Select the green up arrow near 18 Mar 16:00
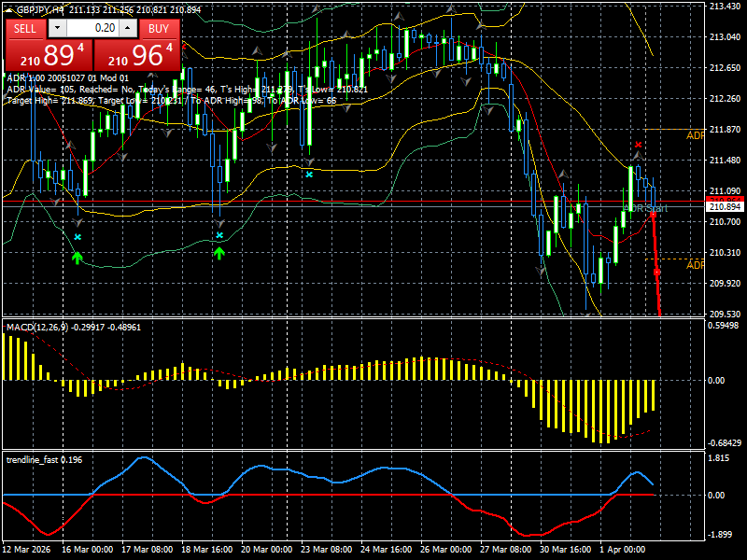The image size is (747, 560). [219, 253]
